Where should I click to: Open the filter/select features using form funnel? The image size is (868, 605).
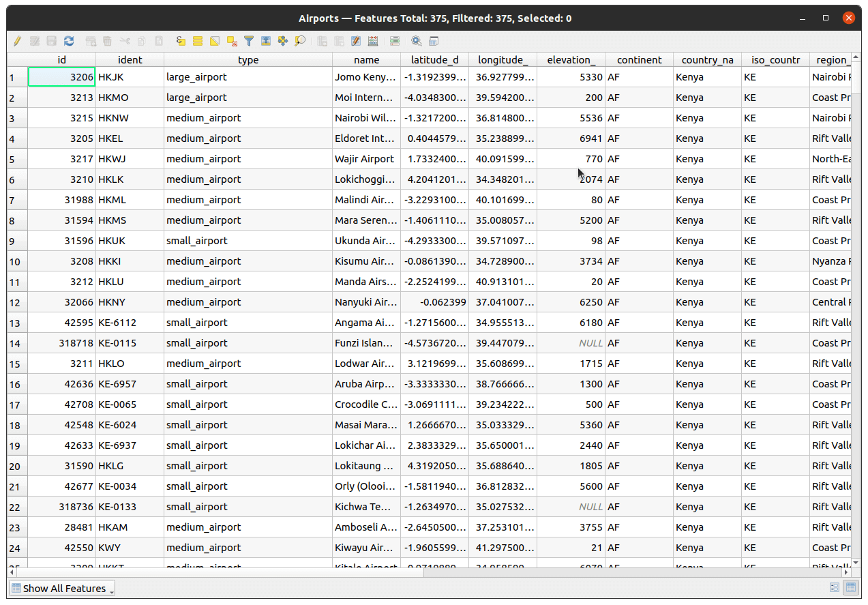pyautogui.click(x=249, y=42)
